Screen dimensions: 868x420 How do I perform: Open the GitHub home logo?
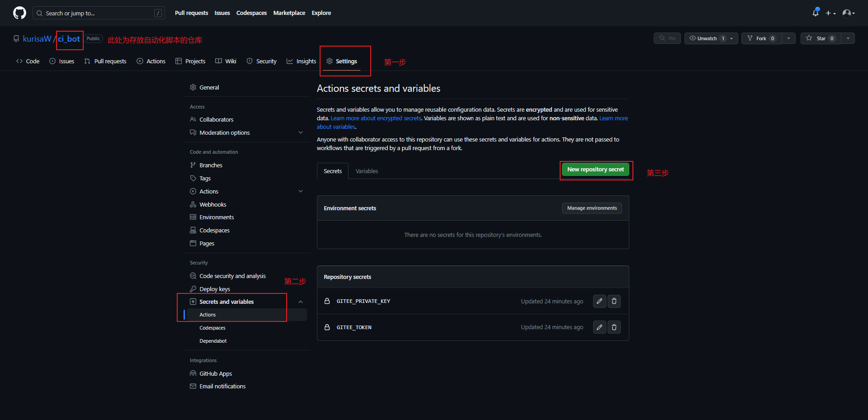click(19, 13)
